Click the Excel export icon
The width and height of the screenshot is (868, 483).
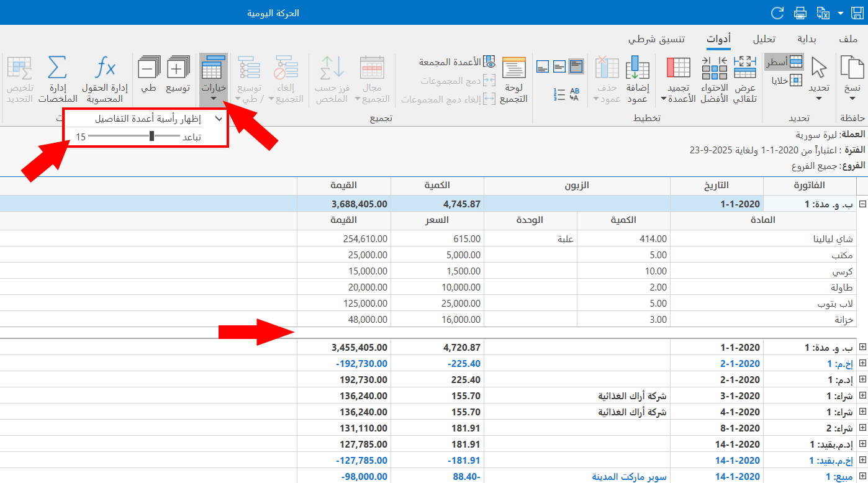pos(823,13)
